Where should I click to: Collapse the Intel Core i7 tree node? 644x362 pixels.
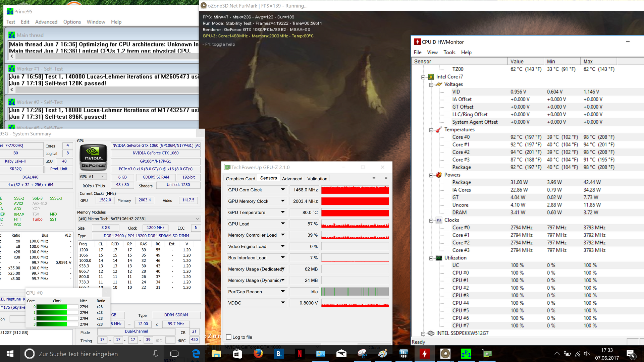tap(423, 77)
